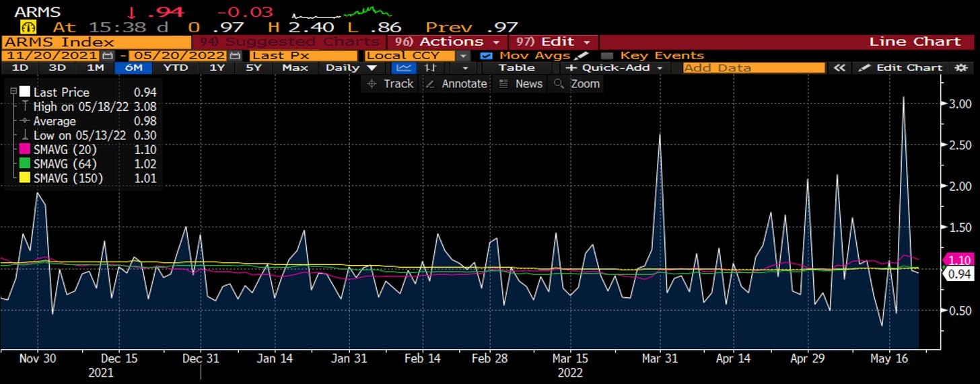This screenshot has width=980, height=384.
Task: Click the yellow alert icon below ARMS ticker
Action: tap(28, 27)
